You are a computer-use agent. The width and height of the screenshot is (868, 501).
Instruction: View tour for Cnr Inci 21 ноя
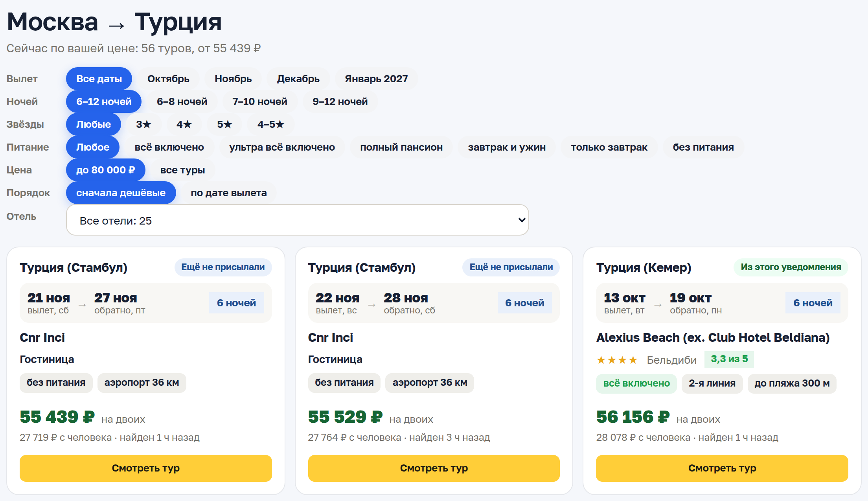tap(146, 468)
